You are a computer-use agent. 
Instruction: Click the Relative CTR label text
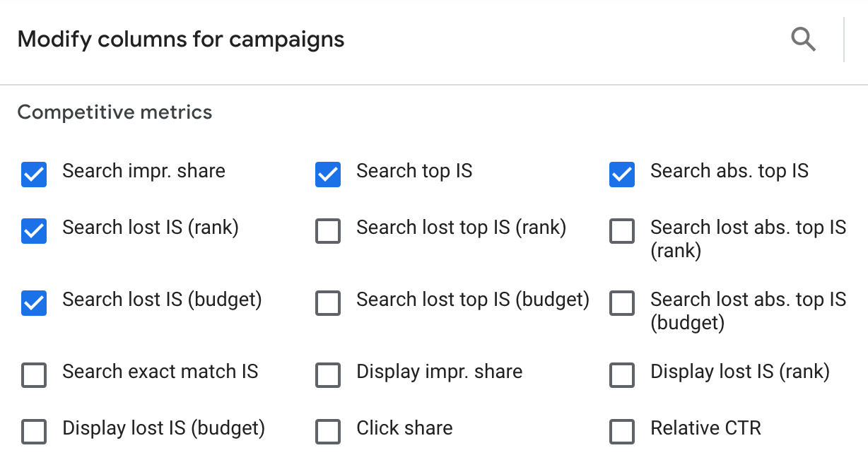pyautogui.click(x=705, y=428)
